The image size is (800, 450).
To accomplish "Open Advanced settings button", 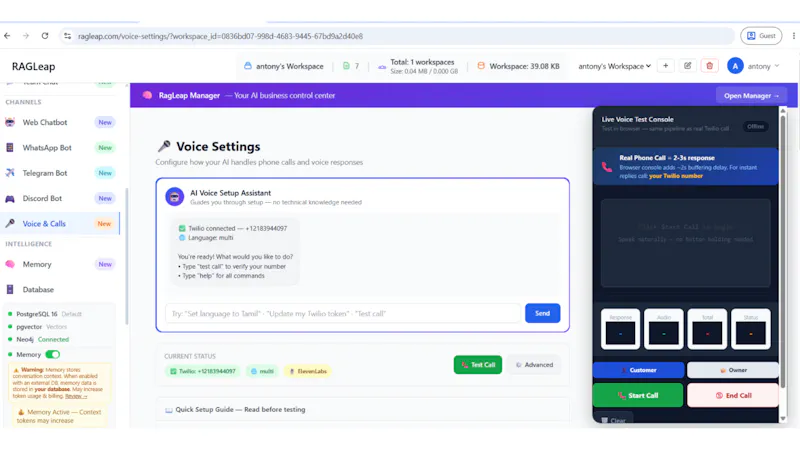I will tap(534, 365).
